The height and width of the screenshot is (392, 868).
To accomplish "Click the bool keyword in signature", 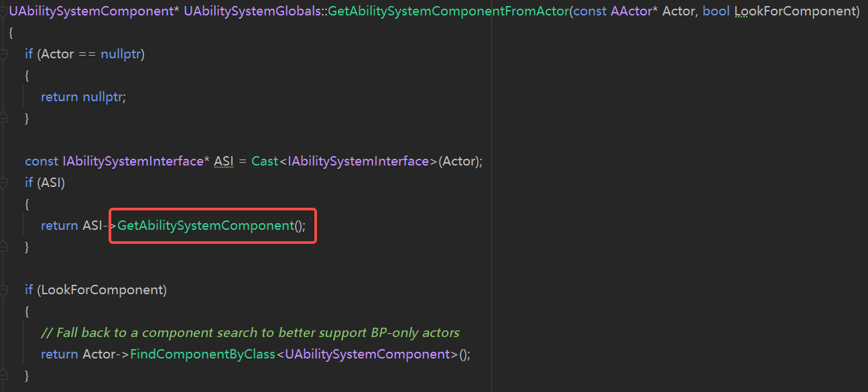I will [x=716, y=11].
